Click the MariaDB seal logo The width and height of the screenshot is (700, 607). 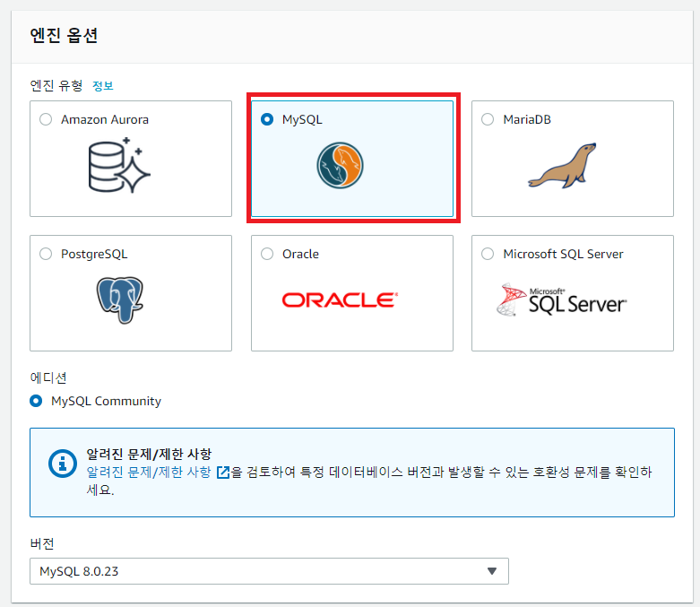pos(562,166)
